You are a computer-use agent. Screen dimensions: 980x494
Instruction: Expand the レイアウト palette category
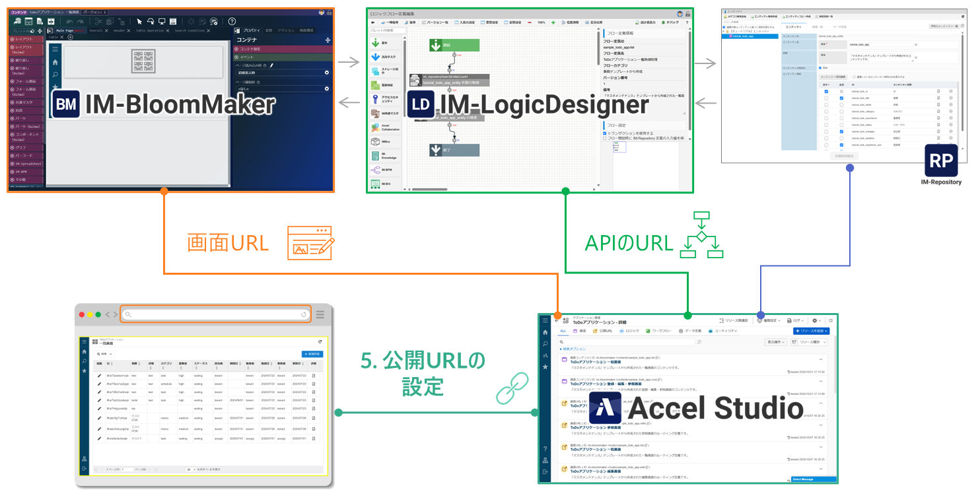[26, 40]
